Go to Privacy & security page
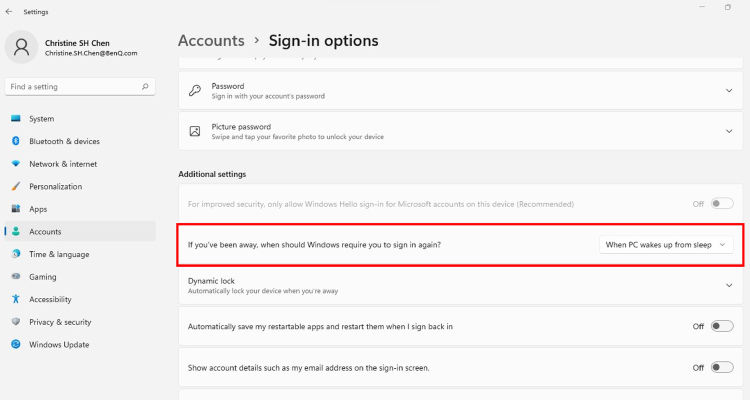Viewport: 750px width, 400px height. [x=60, y=322]
